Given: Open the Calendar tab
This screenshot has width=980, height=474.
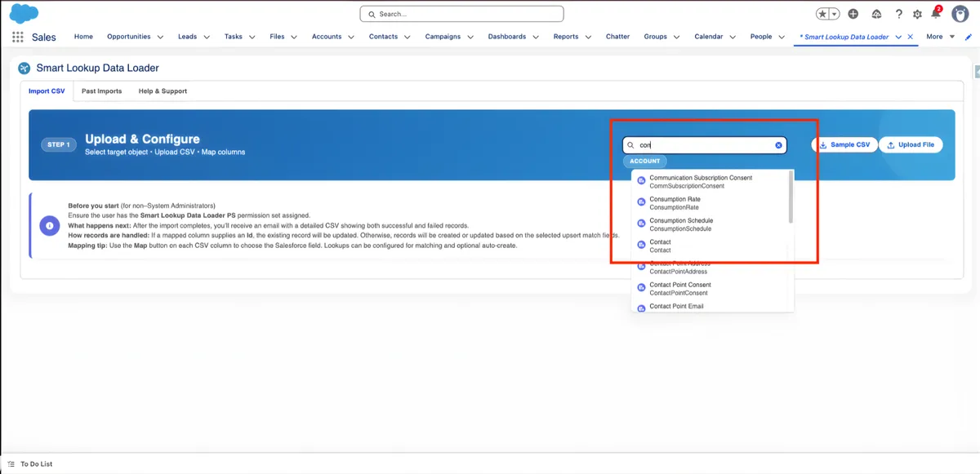Looking at the screenshot, I should click(x=708, y=37).
